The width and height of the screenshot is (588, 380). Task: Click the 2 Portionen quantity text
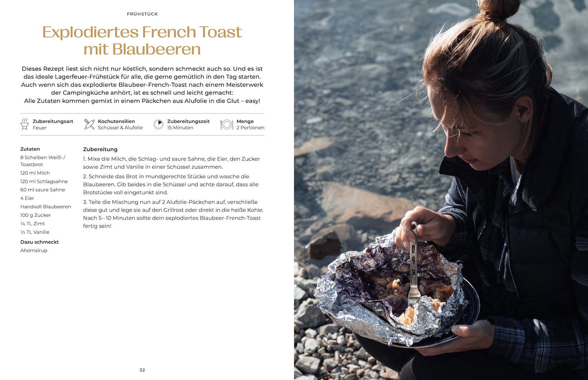(x=250, y=127)
